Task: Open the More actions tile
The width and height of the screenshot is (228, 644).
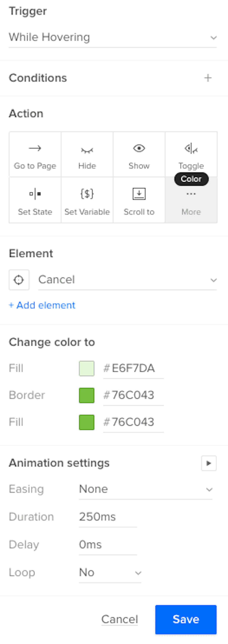Action: tap(191, 200)
